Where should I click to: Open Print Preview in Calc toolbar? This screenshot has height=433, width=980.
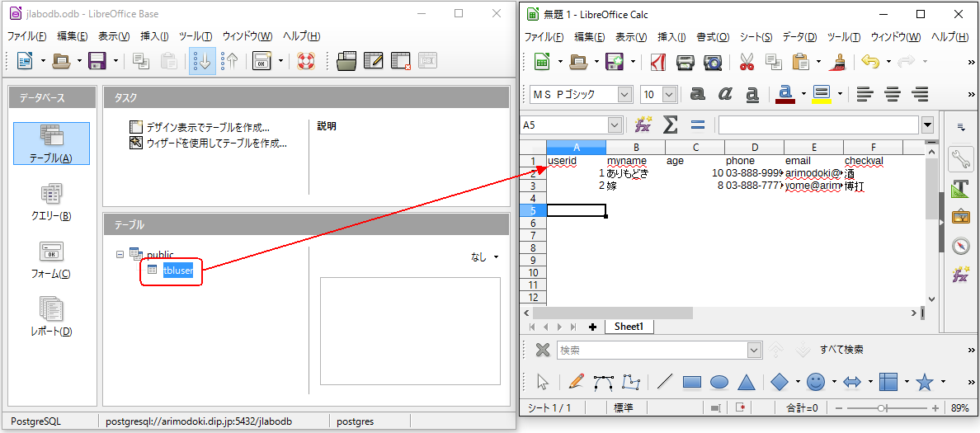click(713, 62)
